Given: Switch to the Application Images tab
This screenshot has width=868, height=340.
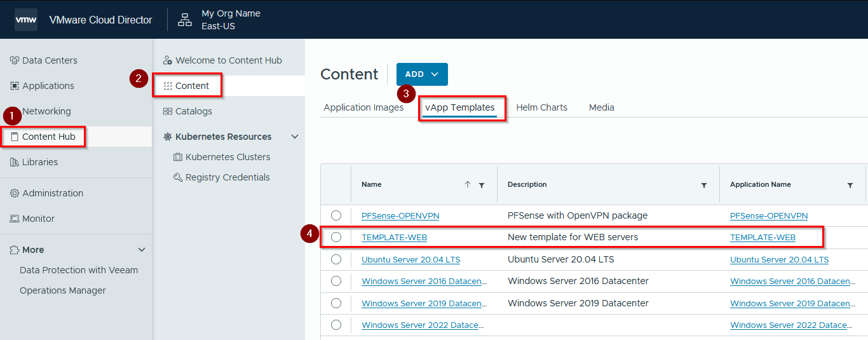Looking at the screenshot, I should (x=363, y=107).
